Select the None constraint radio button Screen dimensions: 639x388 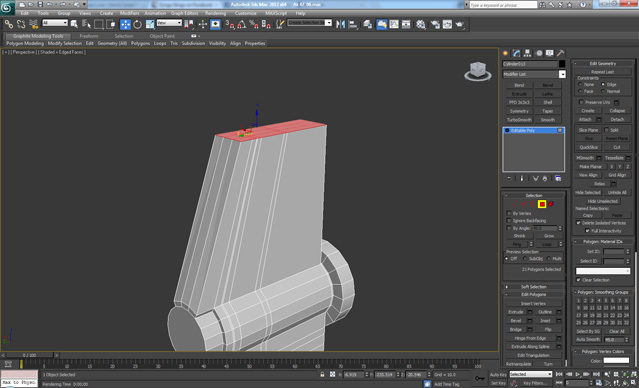[580, 84]
